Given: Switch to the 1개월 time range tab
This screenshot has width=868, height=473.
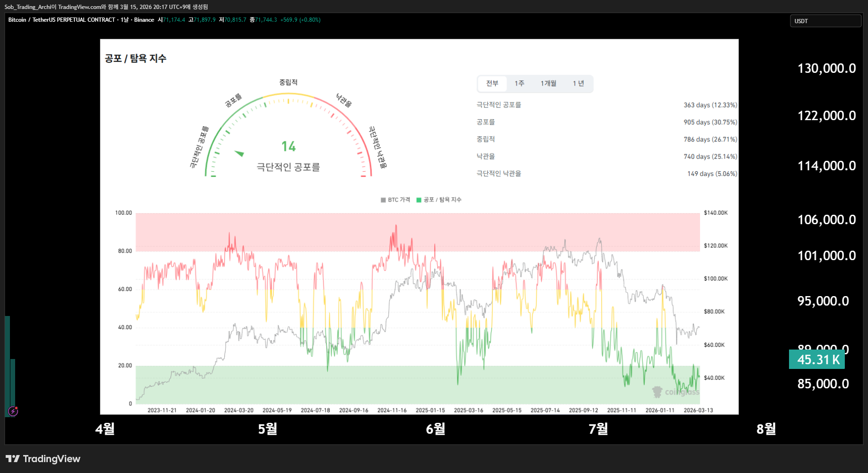Looking at the screenshot, I should click(x=549, y=84).
